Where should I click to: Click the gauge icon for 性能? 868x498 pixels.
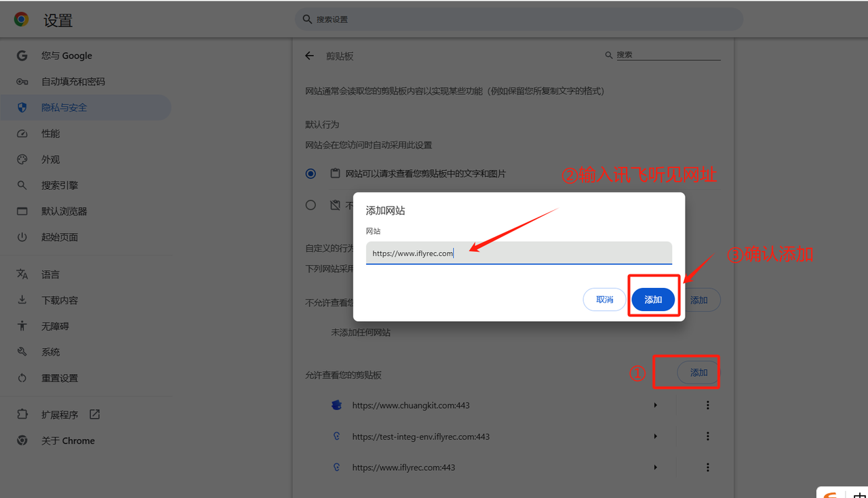pyautogui.click(x=22, y=133)
